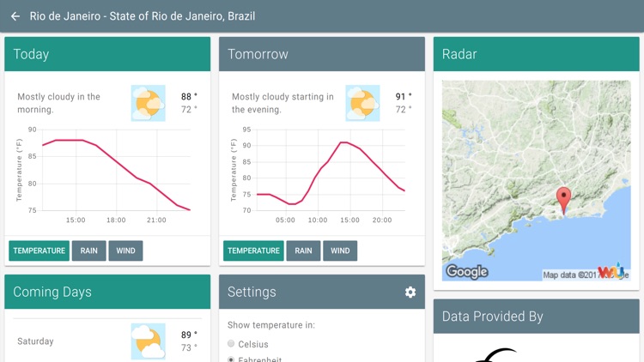Go back using the arrow icon

15,16
